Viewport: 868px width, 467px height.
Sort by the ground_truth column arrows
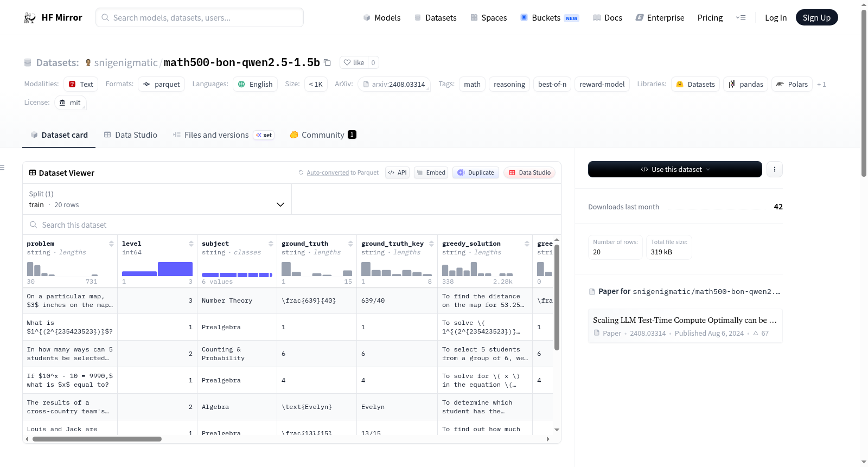350,244
